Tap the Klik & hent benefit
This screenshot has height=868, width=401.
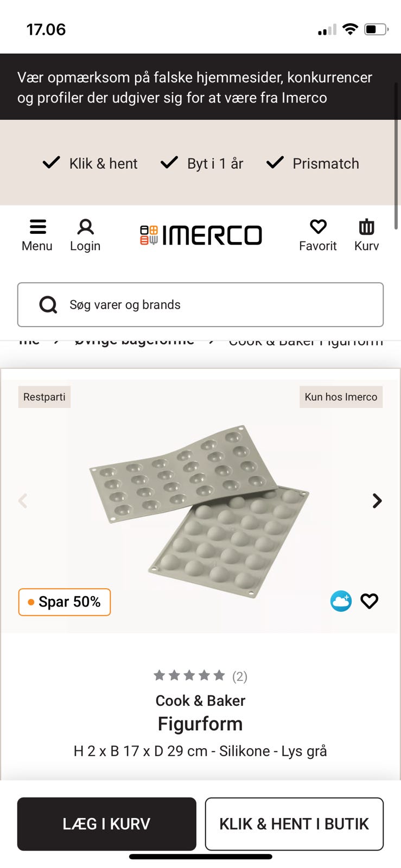pyautogui.click(x=90, y=163)
